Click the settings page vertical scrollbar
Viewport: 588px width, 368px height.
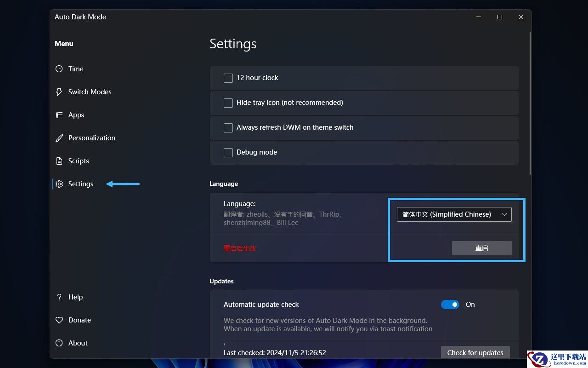530,103
